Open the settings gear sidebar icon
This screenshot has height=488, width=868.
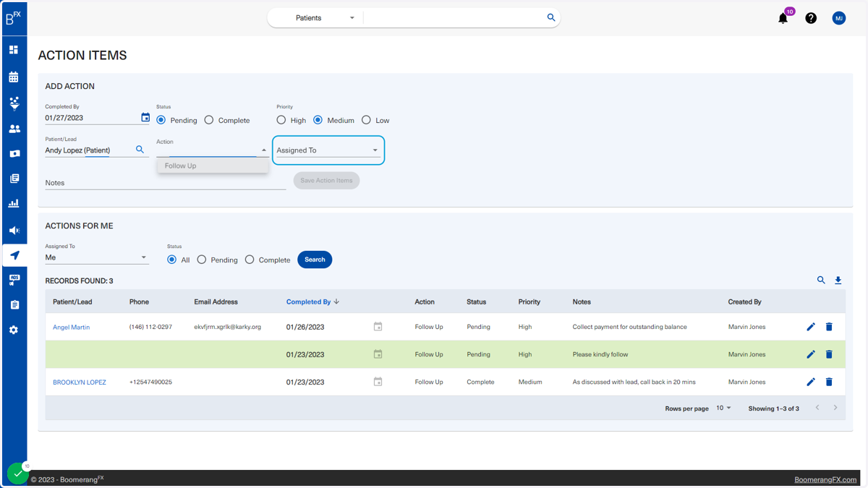[x=14, y=330]
